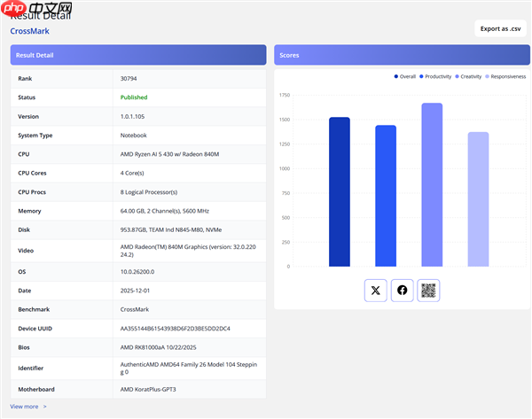Select the tallest Creativity score bar
This screenshot has width=532, height=419.
coord(432,184)
